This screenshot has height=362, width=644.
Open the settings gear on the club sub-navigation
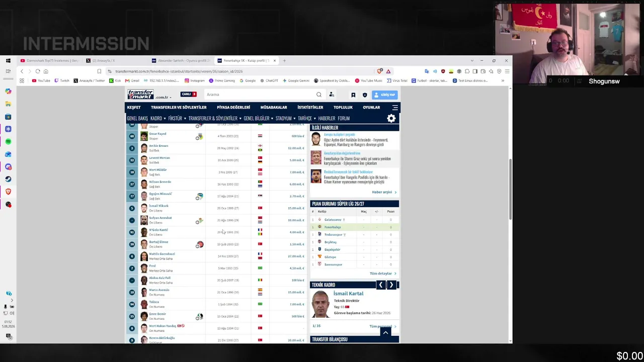391,118
